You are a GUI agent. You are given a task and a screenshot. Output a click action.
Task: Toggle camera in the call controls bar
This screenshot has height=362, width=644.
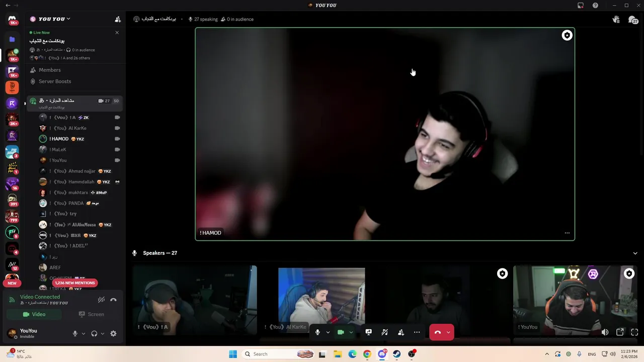coord(341,332)
